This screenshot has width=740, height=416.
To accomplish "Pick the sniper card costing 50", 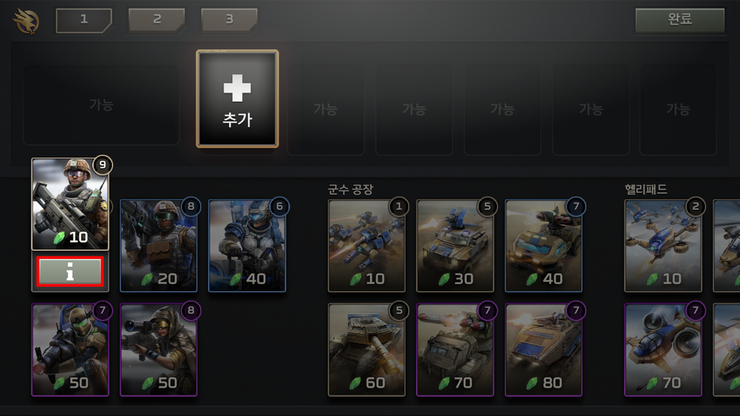I will point(159,349).
